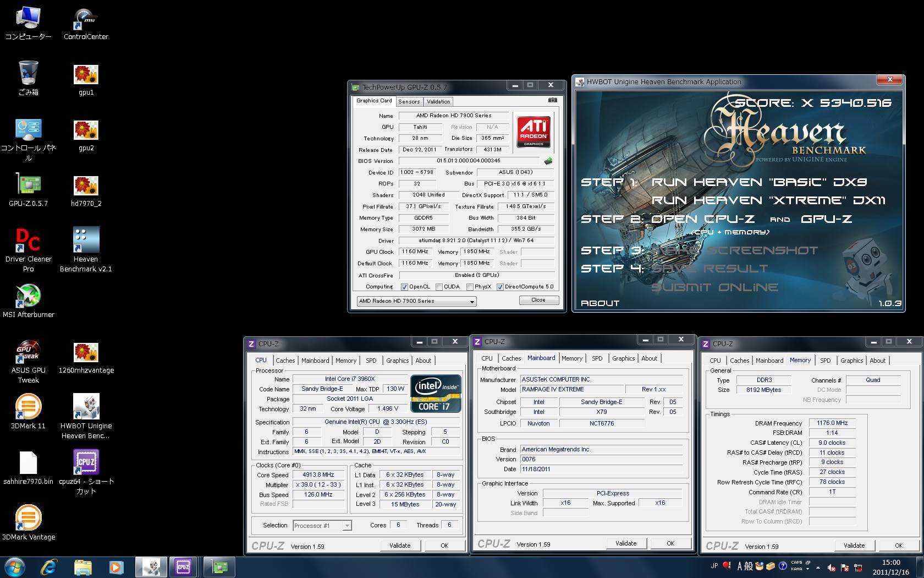
Task: Open About tab in the left CPU-Z window
Action: pyautogui.click(x=424, y=361)
